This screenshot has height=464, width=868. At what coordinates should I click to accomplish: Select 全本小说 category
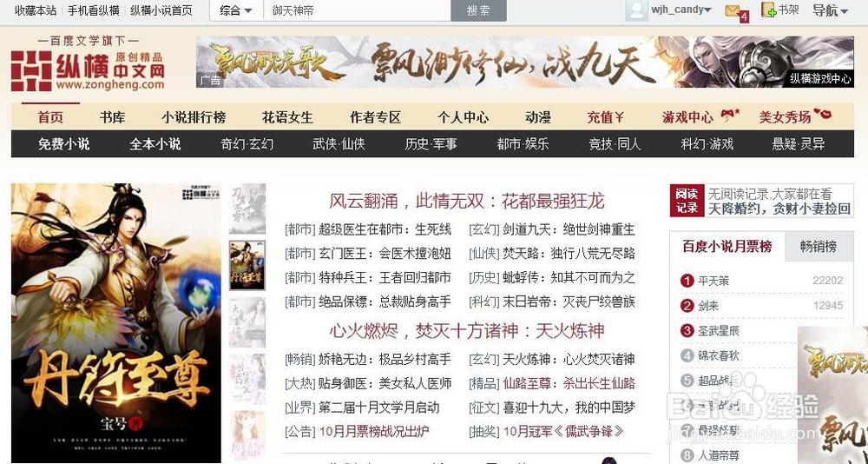(155, 144)
